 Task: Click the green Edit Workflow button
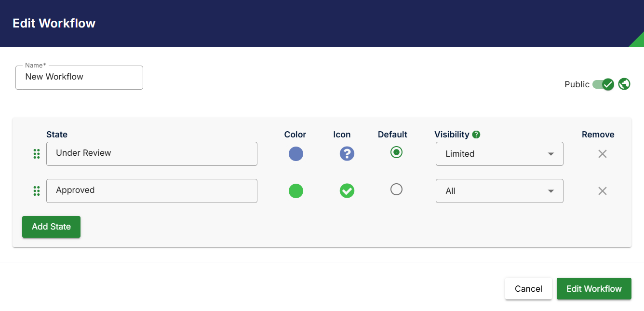(x=594, y=289)
